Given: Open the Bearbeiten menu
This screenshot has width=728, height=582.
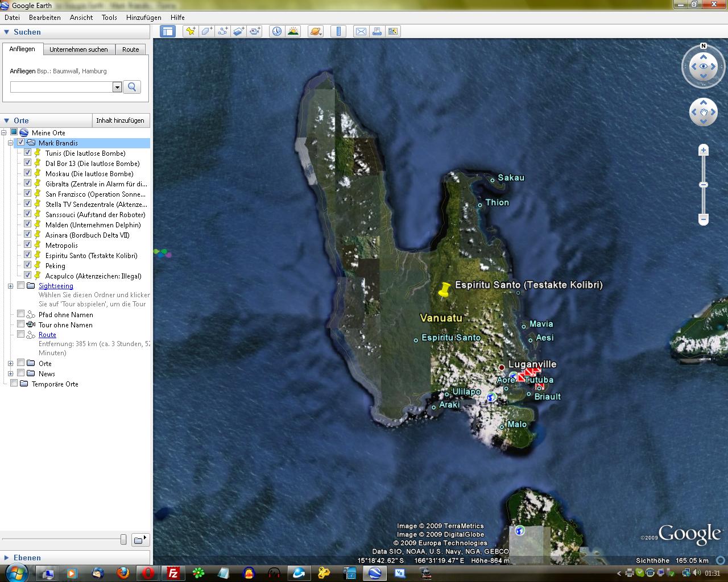Looking at the screenshot, I should coord(45,18).
